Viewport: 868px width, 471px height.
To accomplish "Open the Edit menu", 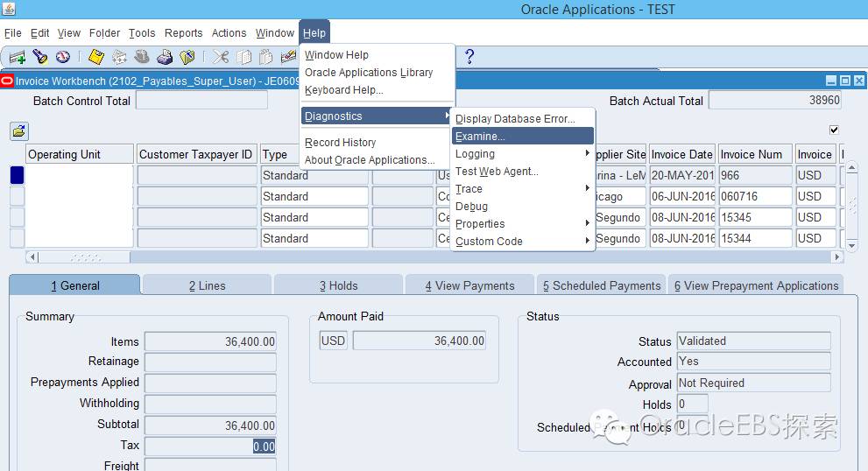I will (x=40, y=33).
